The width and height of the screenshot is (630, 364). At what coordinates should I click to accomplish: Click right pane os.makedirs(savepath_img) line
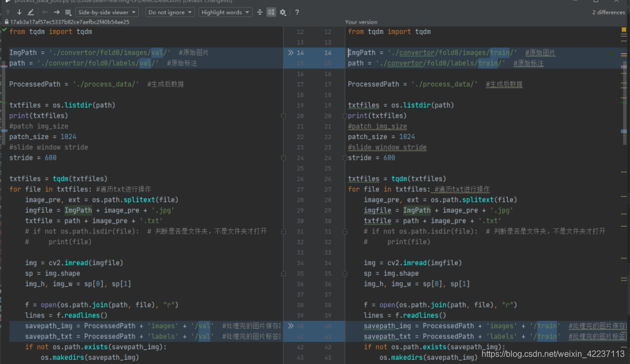tap(428, 357)
